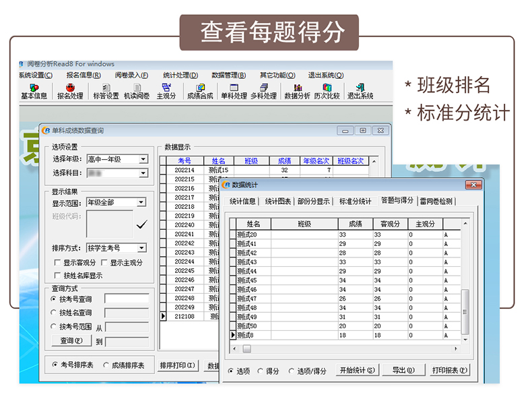Launch 历次比较 from the toolbar
This screenshot has width=532, height=397.
pos(327,91)
